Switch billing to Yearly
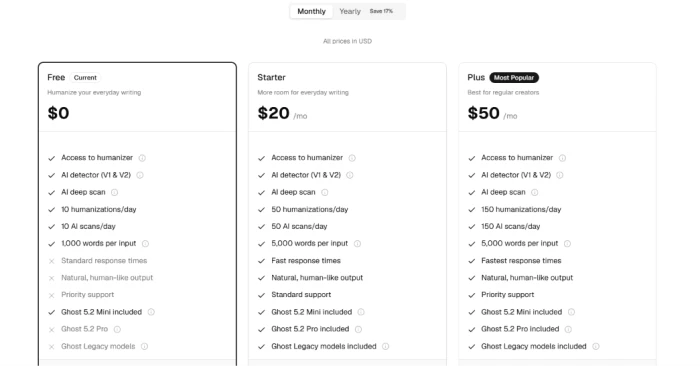The width and height of the screenshot is (700, 366). click(x=350, y=11)
